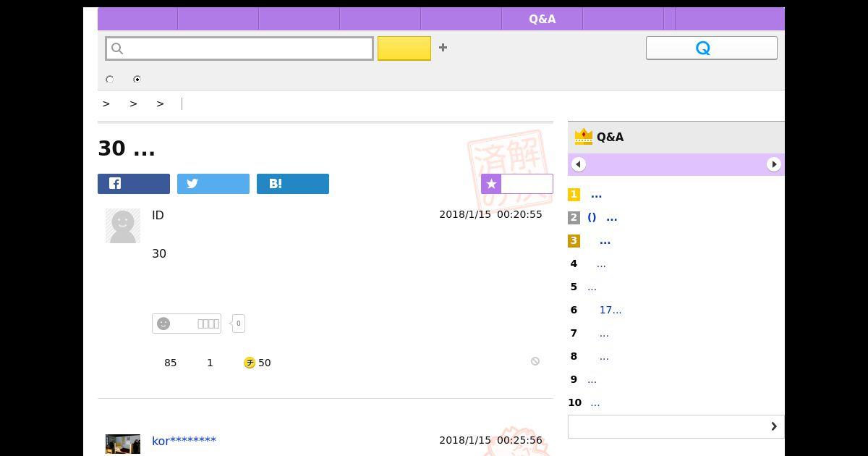Screen dimensions: 868x456
Task: Click the question title starting with 30
Action: 127,148
